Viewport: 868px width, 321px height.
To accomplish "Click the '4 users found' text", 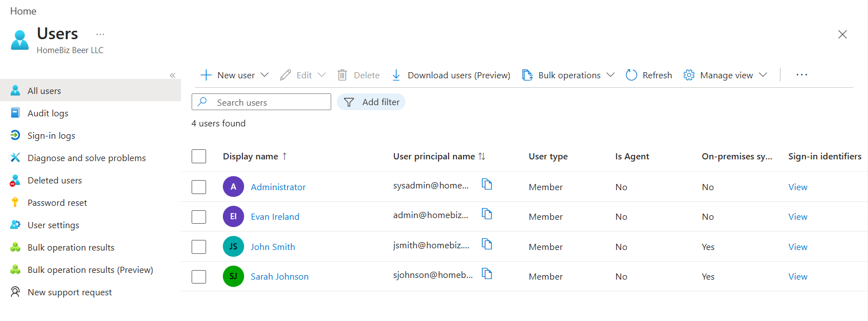I will click(x=218, y=123).
